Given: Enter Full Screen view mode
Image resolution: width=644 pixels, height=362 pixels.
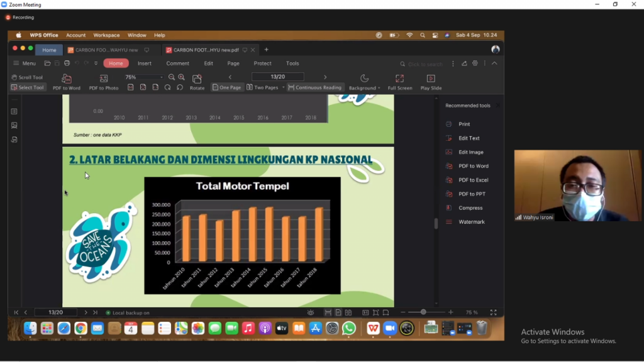Looking at the screenshot, I should pos(399,79).
